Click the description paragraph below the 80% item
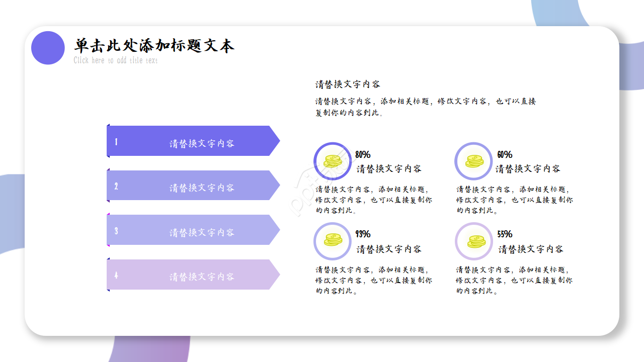This screenshot has height=362, width=644. (x=374, y=200)
